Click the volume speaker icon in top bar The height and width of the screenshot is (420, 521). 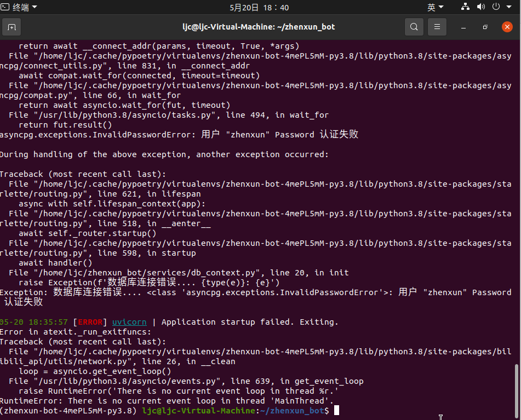pos(481,7)
